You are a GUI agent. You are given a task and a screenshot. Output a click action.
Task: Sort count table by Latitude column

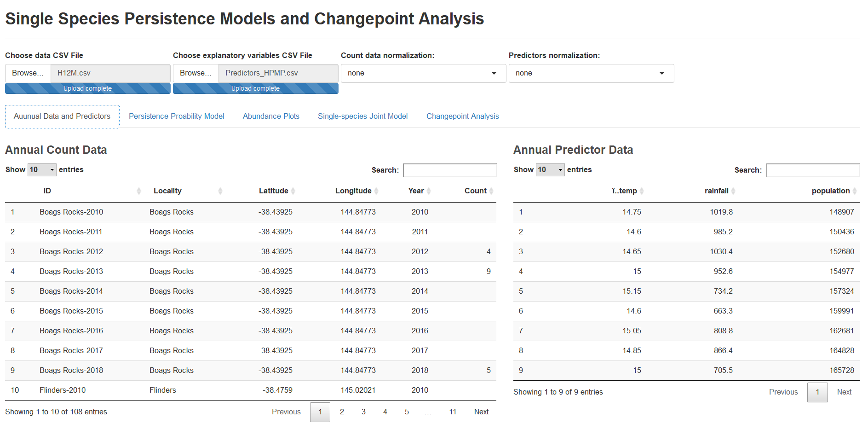point(263,191)
